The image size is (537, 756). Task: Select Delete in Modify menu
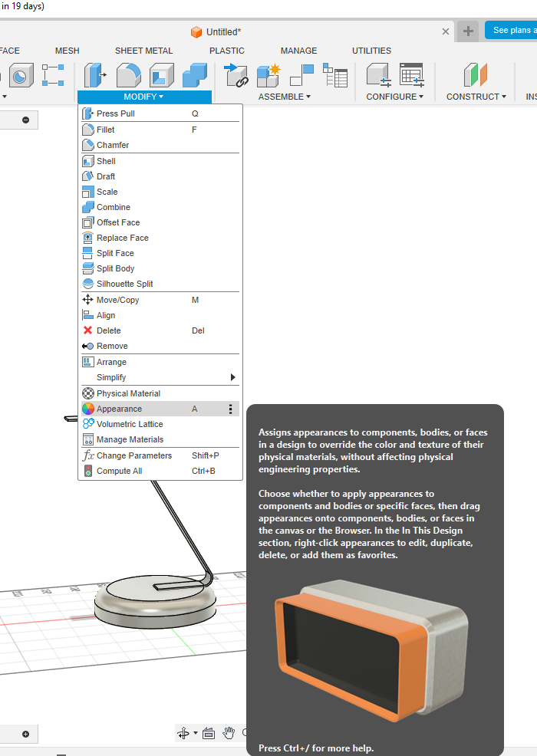pos(160,330)
